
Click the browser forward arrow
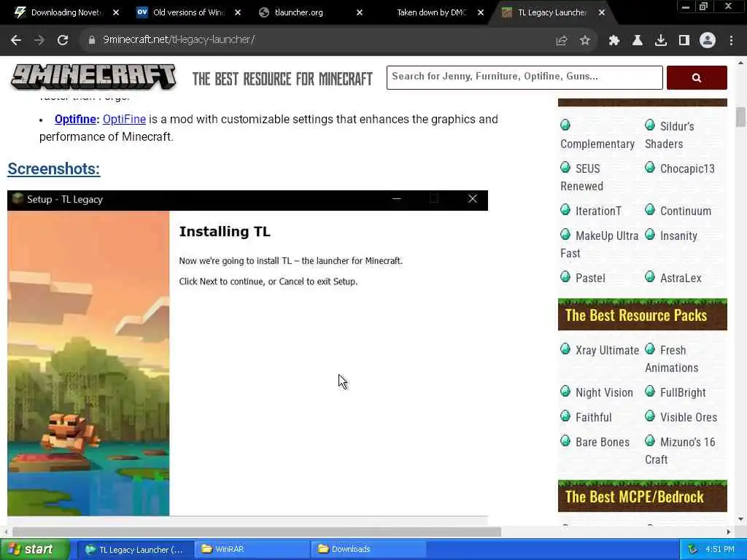(x=39, y=40)
